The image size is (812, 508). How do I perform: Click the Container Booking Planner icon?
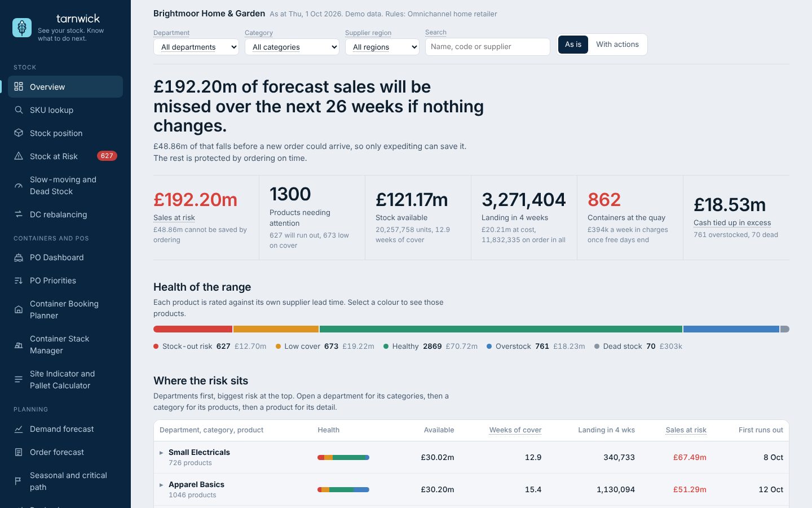19,309
